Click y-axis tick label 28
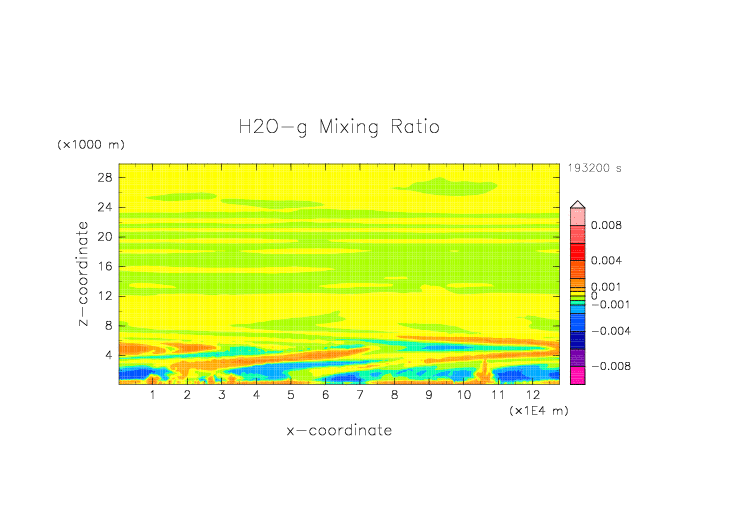Image resolution: width=752 pixels, height=532 pixels. pyautogui.click(x=104, y=177)
